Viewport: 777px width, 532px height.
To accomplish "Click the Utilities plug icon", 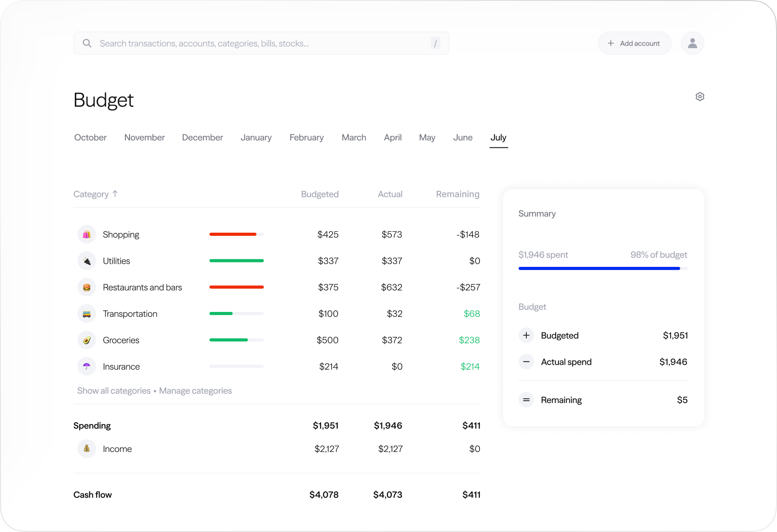I will (x=87, y=261).
